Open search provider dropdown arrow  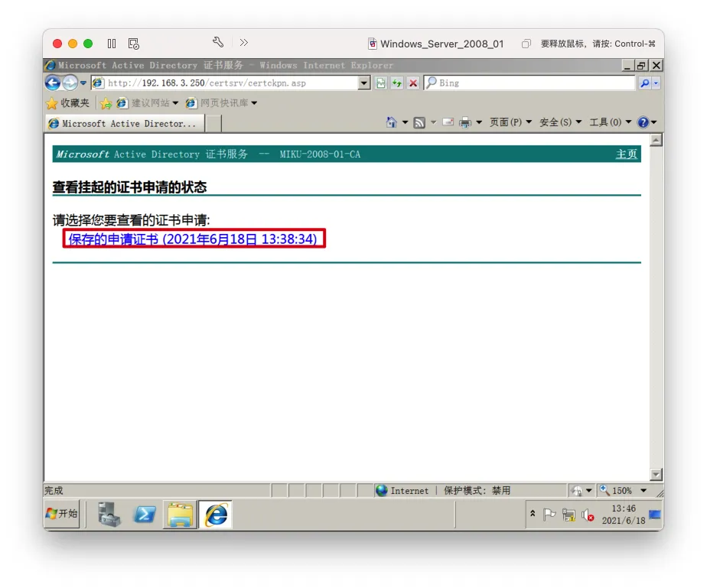click(656, 83)
